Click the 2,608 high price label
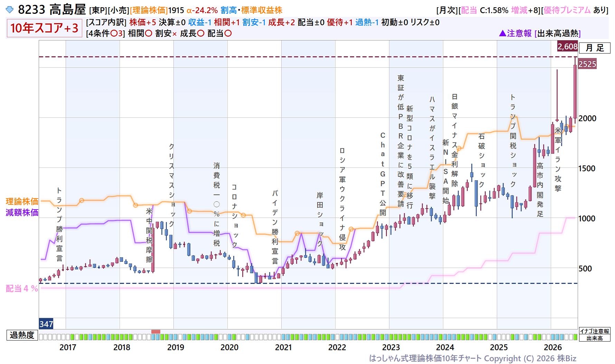 [x=567, y=46]
